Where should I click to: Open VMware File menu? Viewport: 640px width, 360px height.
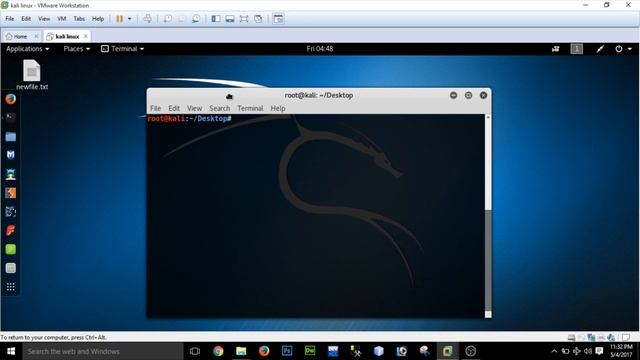tap(10, 19)
